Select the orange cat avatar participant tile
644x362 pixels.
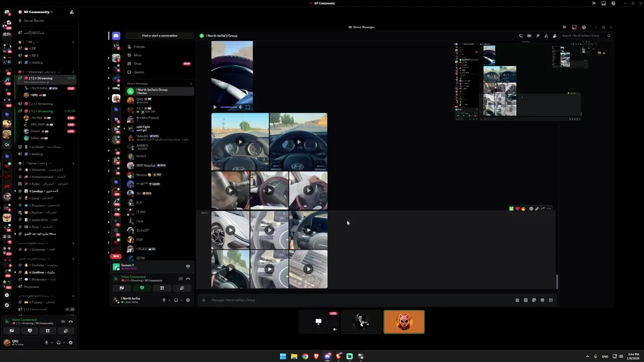point(404,322)
